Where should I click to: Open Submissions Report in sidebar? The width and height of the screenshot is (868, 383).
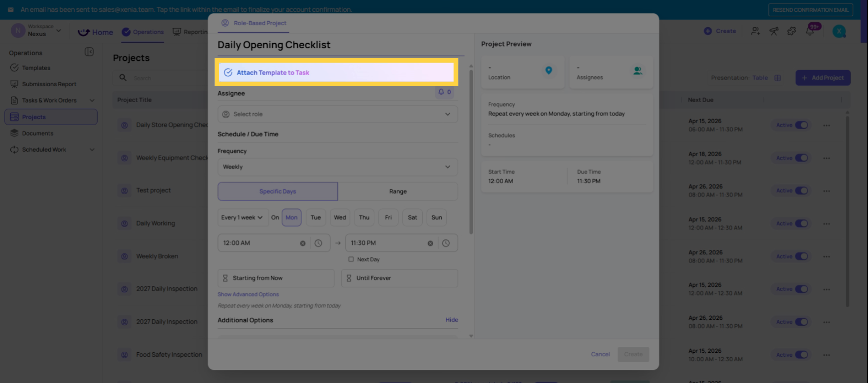click(x=51, y=84)
